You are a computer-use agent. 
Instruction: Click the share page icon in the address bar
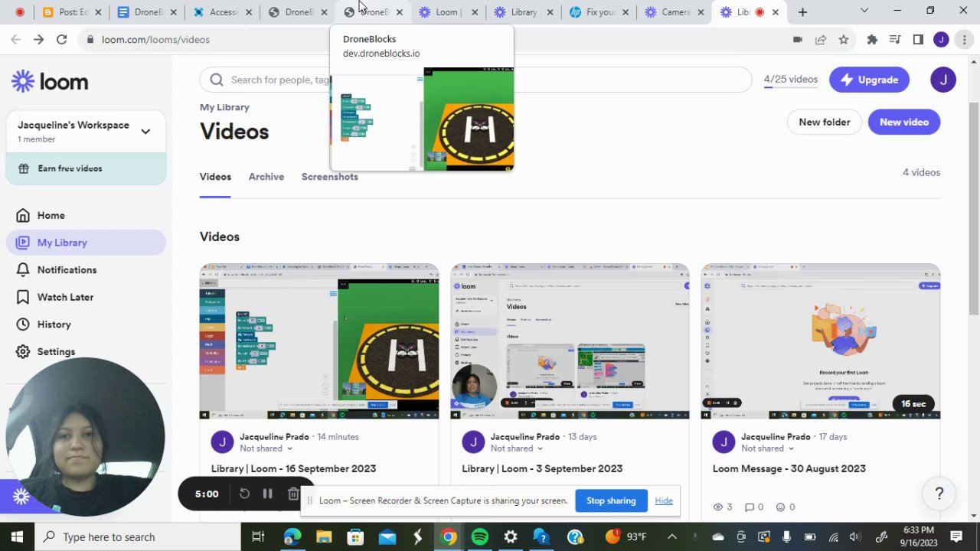tap(821, 39)
